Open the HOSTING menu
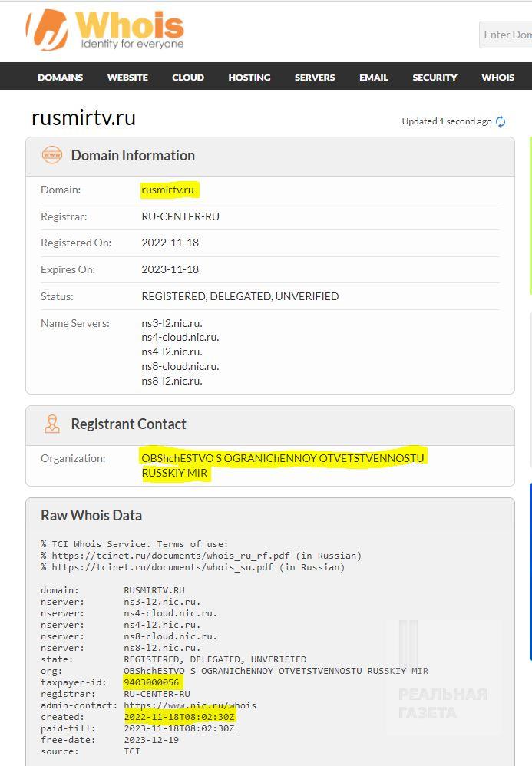 [249, 78]
